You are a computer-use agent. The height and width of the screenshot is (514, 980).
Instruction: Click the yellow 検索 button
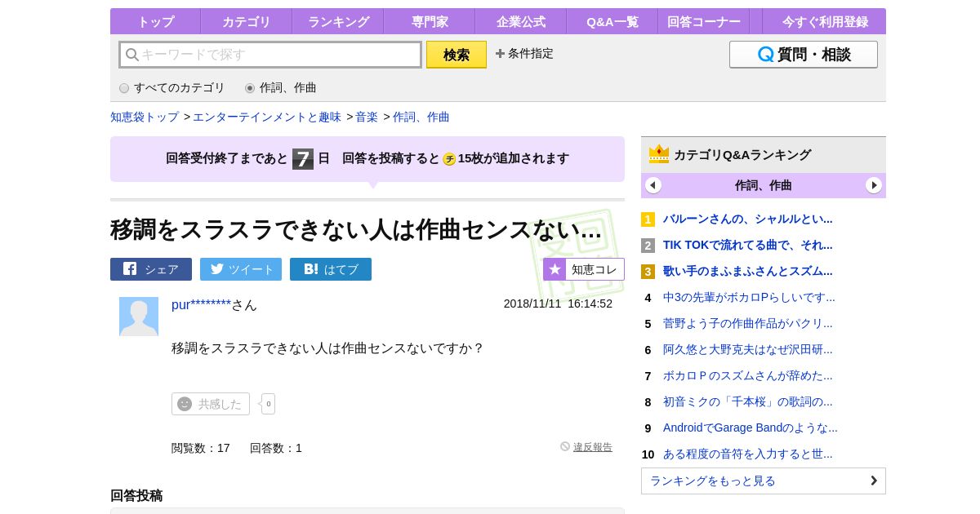point(457,55)
